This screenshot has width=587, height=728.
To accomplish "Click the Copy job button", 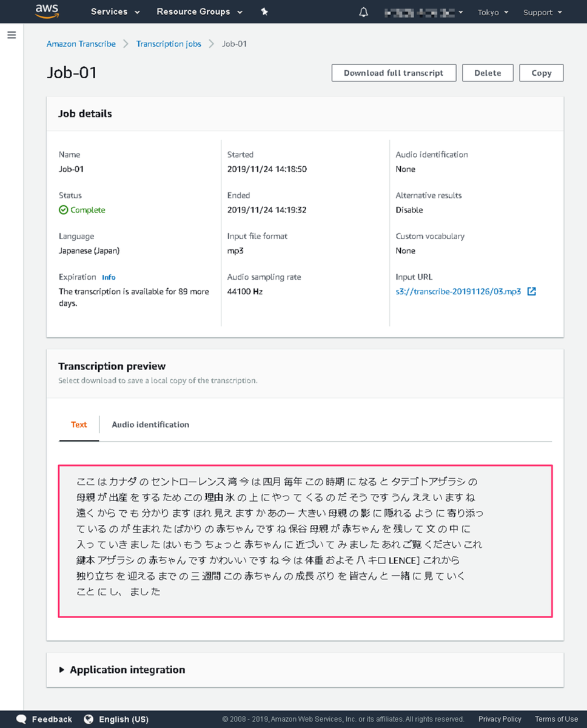I will [542, 73].
